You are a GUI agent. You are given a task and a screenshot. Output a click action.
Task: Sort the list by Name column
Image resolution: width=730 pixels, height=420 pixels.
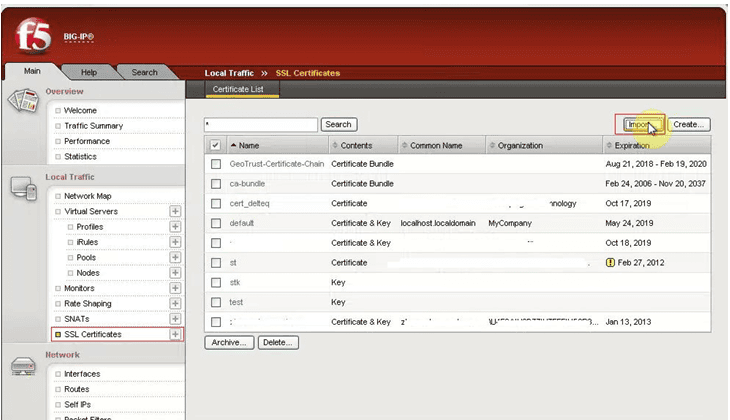pyautogui.click(x=250, y=145)
